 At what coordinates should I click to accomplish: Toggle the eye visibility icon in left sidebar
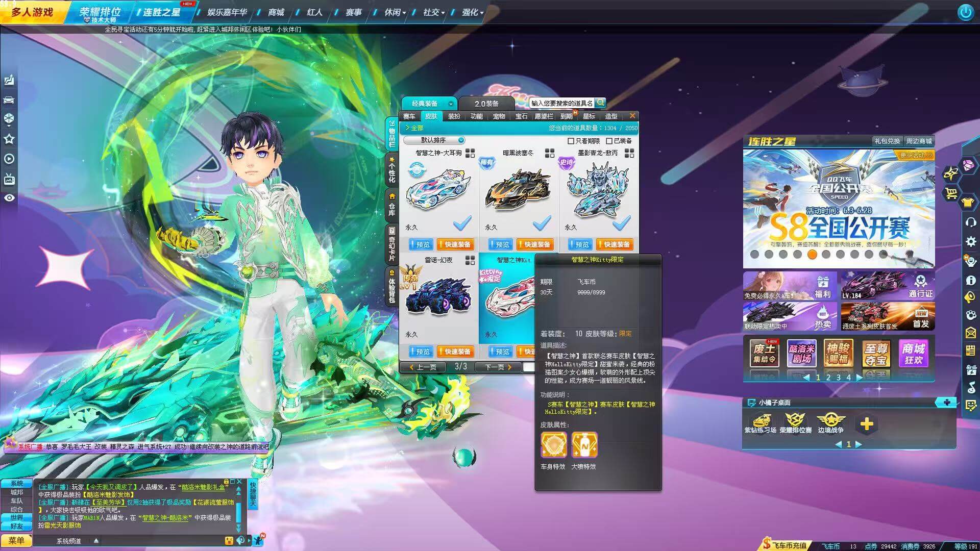[x=9, y=197]
